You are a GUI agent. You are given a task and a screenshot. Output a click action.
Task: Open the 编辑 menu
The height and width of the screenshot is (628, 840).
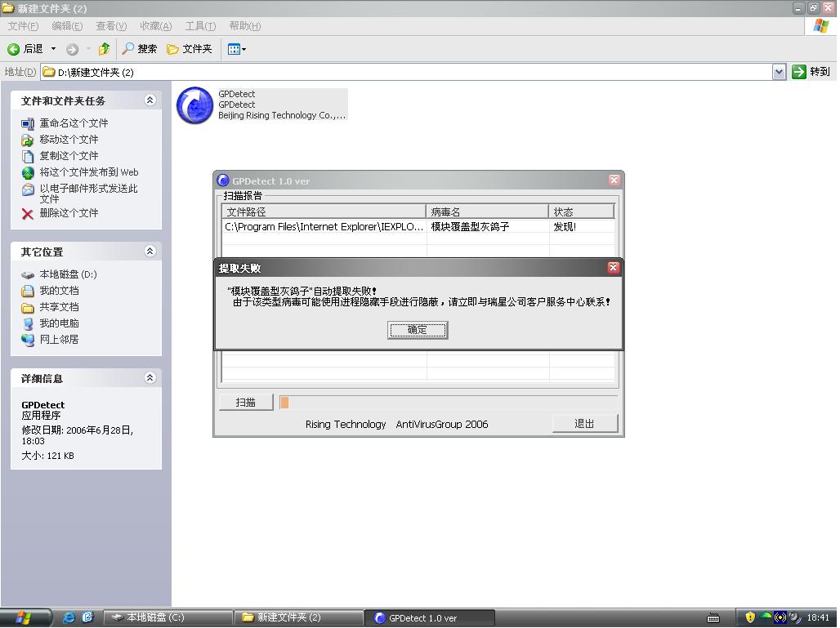[x=67, y=26]
